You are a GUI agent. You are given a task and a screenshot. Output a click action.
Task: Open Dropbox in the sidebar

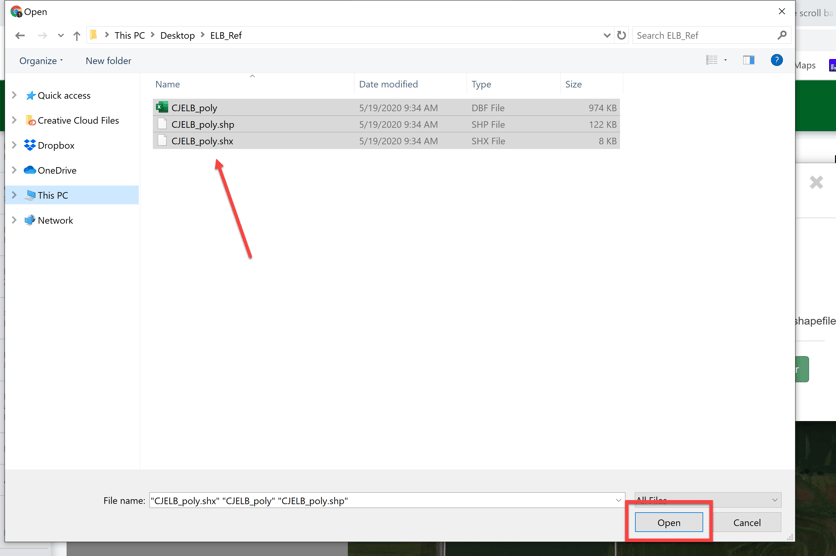tap(50, 146)
